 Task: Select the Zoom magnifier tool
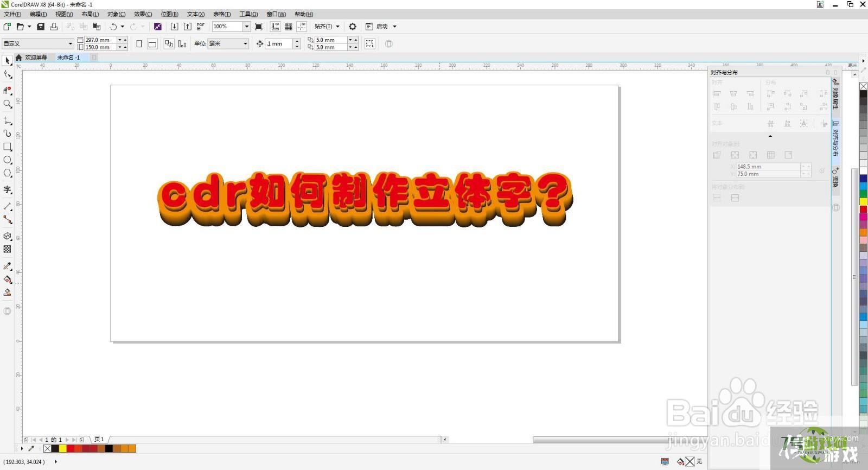8,104
